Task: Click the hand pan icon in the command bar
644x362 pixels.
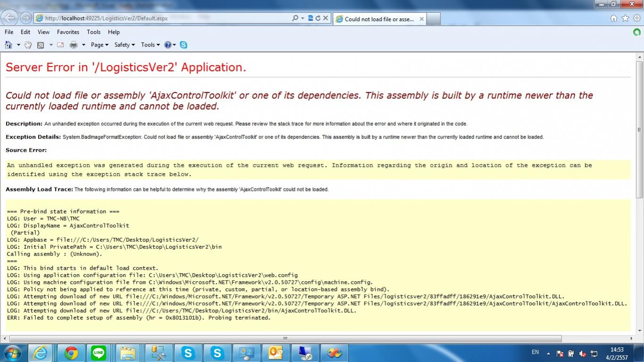Action: tap(28, 45)
